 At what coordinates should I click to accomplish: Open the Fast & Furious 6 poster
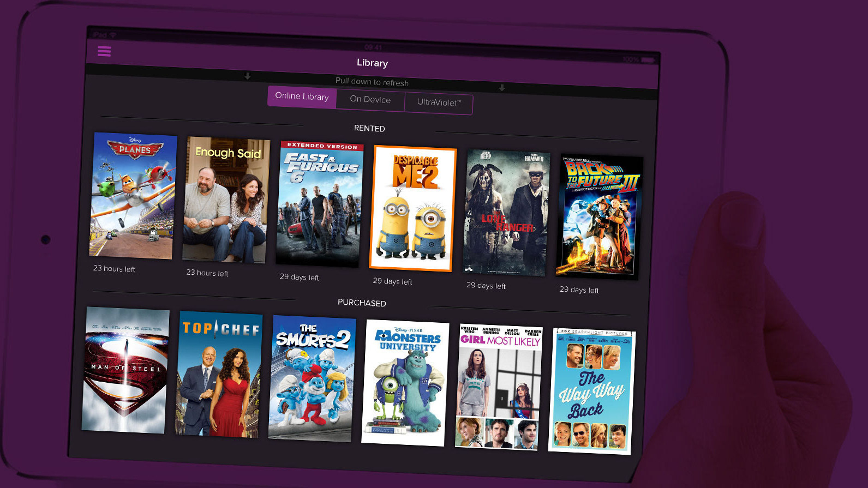(x=319, y=204)
